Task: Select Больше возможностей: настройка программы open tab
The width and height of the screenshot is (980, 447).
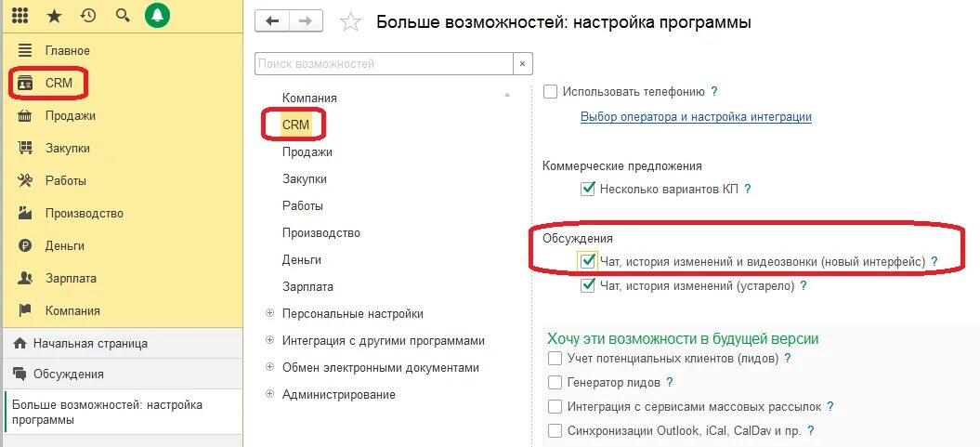Action: pyautogui.click(x=122, y=413)
